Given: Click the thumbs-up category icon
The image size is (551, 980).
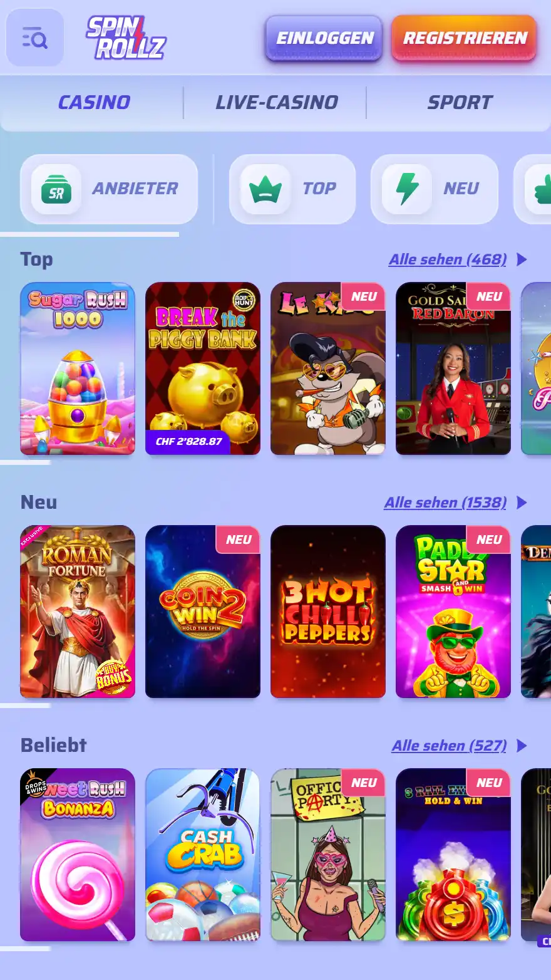Looking at the screenshot, I should coord(542,189).
